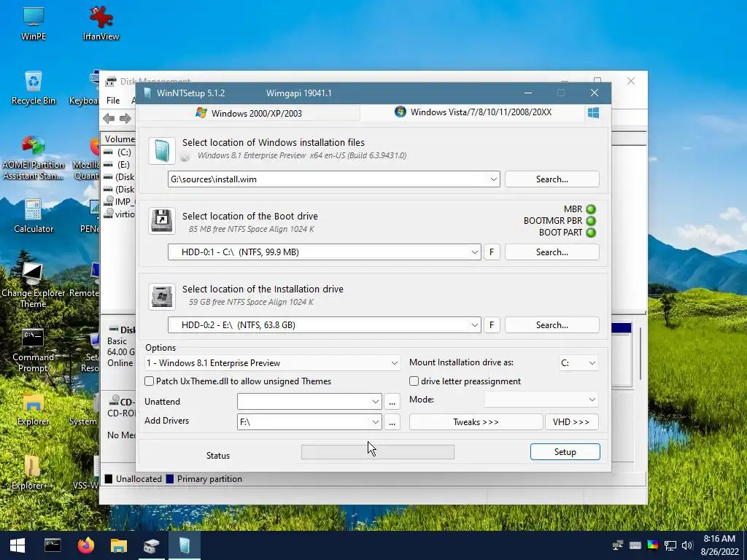Open the Explorer++ desktop icon

[33, 472]
